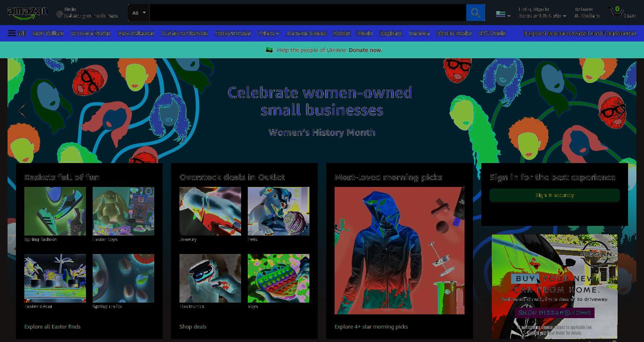Click Explore 4+ star morning picks link

(371, 326)
